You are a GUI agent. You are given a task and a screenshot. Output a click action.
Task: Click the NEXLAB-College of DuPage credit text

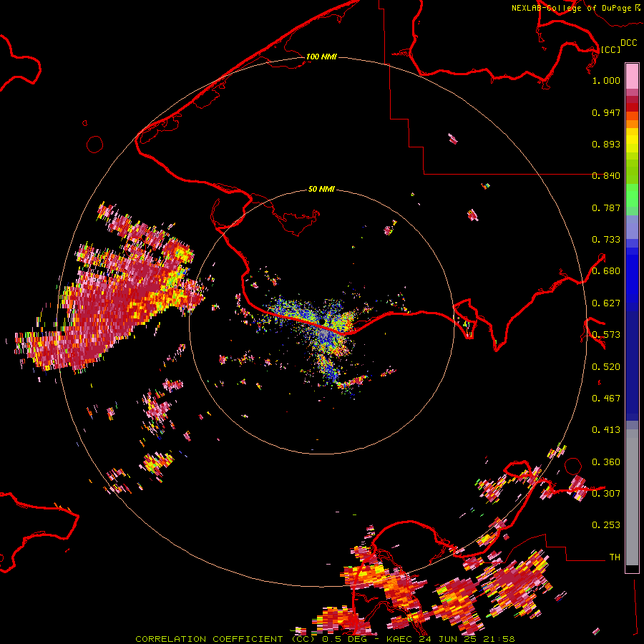(576, 8)
